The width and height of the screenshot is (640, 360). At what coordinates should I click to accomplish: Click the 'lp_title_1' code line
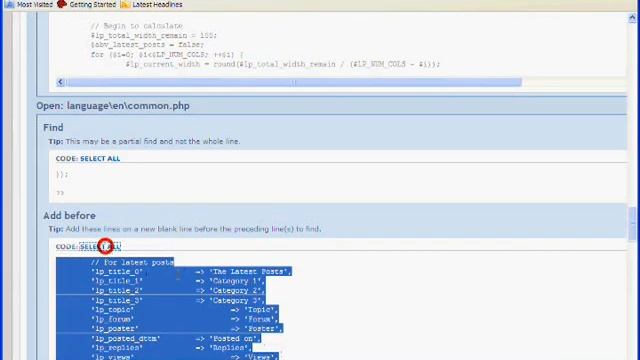click(x=178, y=281)
